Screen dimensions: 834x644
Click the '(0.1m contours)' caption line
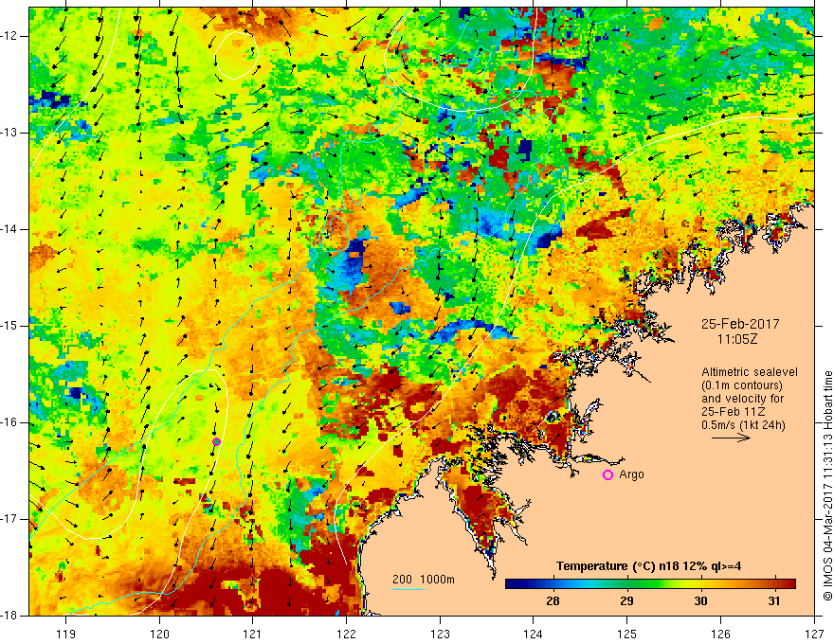pos(742,385)
